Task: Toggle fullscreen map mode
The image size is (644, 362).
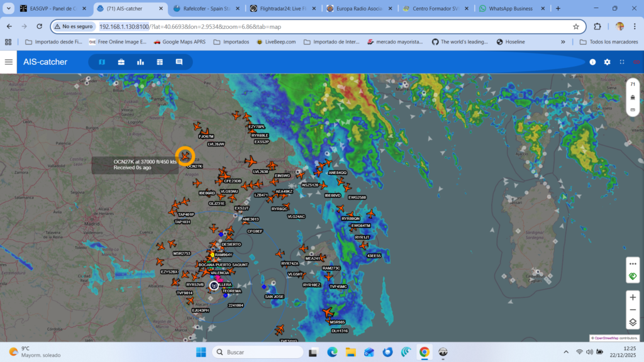Action: click(x=622, y=62)
